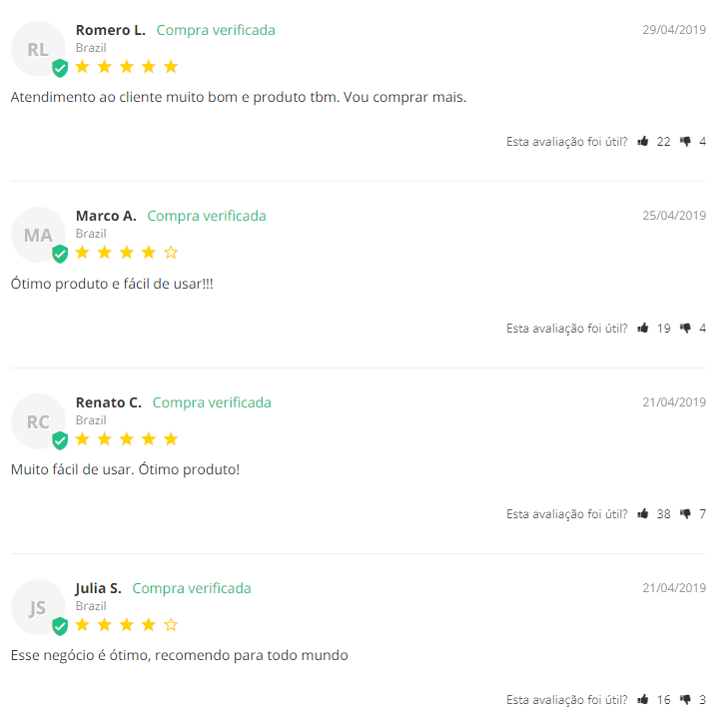This screenshot has width=725, height=728.
Task: Click the RC avatar circle
Action: tap(38, 421)
